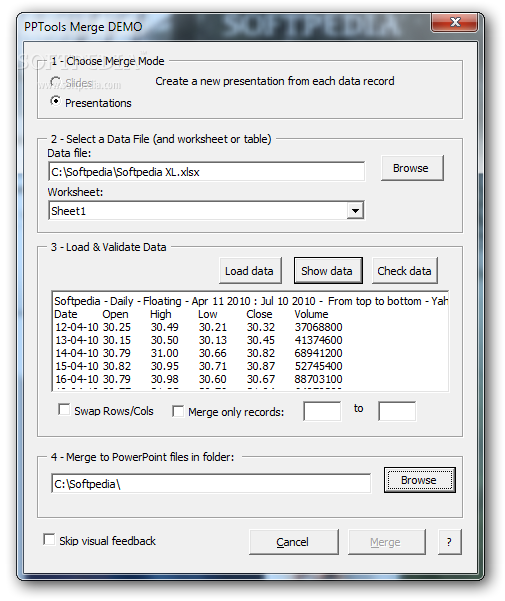The image size is (505, 601).
Task: Click the 16-04-10 data row
Action: point(199,379)
